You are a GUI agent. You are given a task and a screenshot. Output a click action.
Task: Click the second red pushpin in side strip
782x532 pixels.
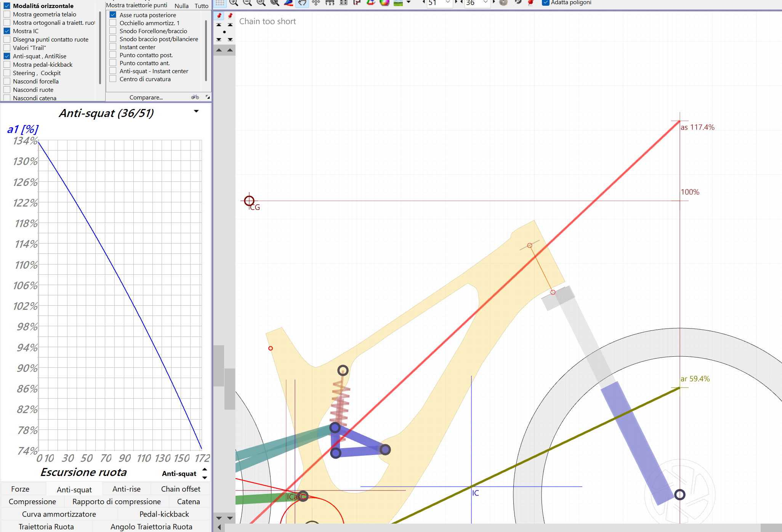click(x=230, y=16)
